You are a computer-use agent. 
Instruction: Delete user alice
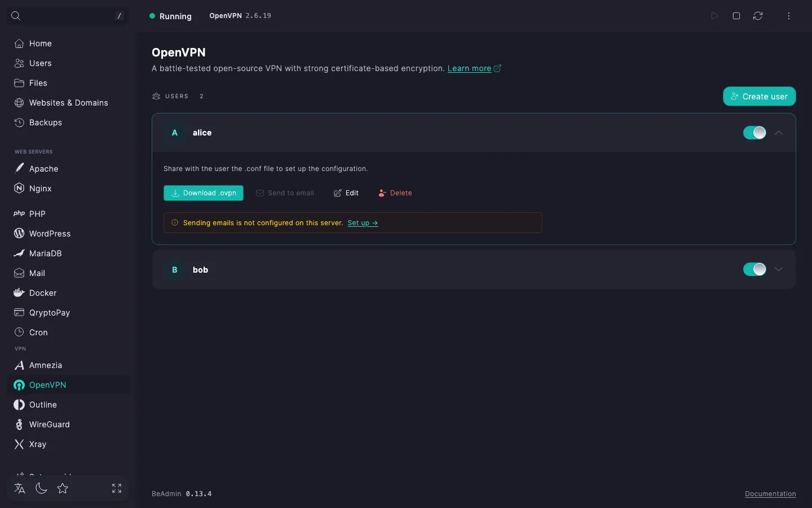coord(395,193)
